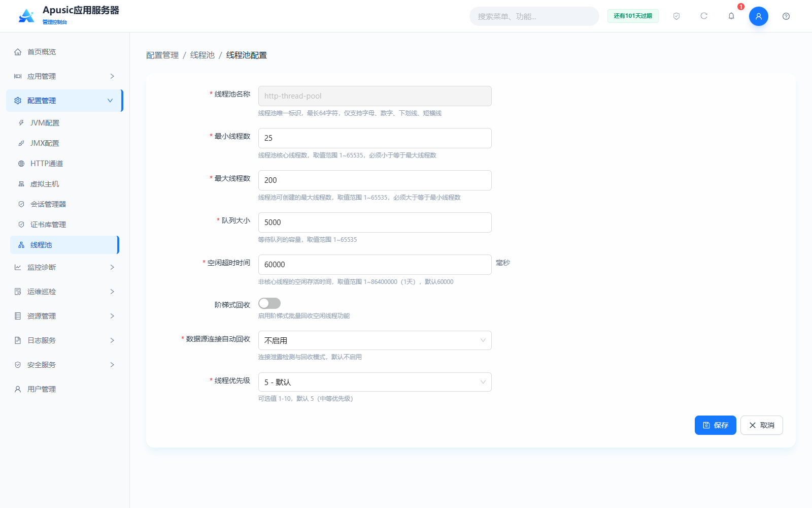This screenshot has width=812, height=508.
Task: Click the 保存 button
Action: (x=716, y=425)
